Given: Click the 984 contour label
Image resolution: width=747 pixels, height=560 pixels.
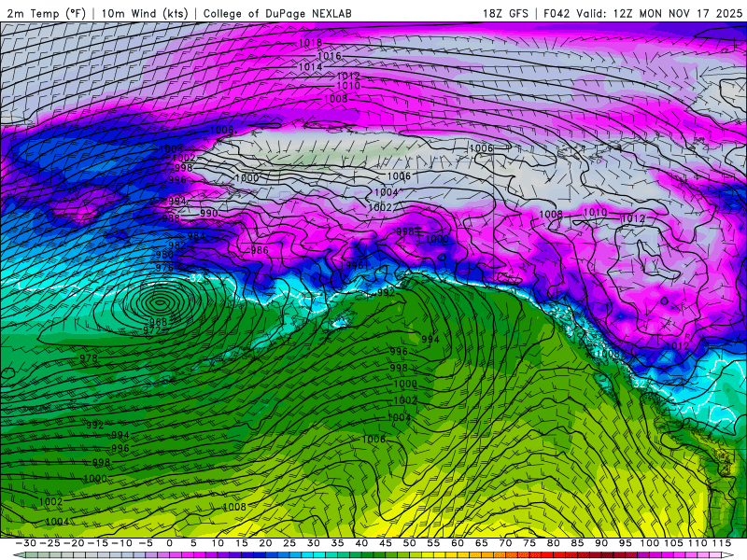Looking at the screenshot, I should [x=196, y=236].
